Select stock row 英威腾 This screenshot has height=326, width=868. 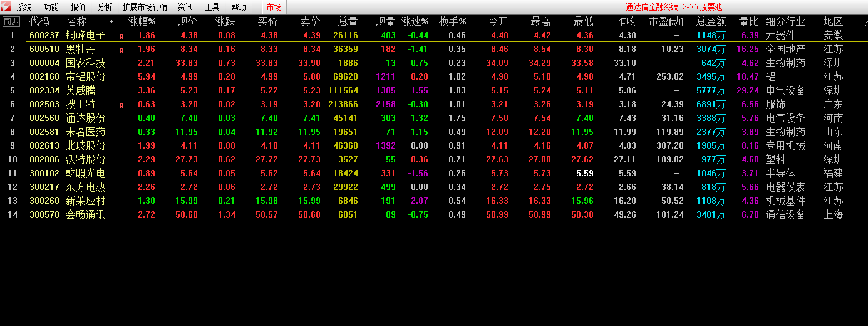pos(434,90)
